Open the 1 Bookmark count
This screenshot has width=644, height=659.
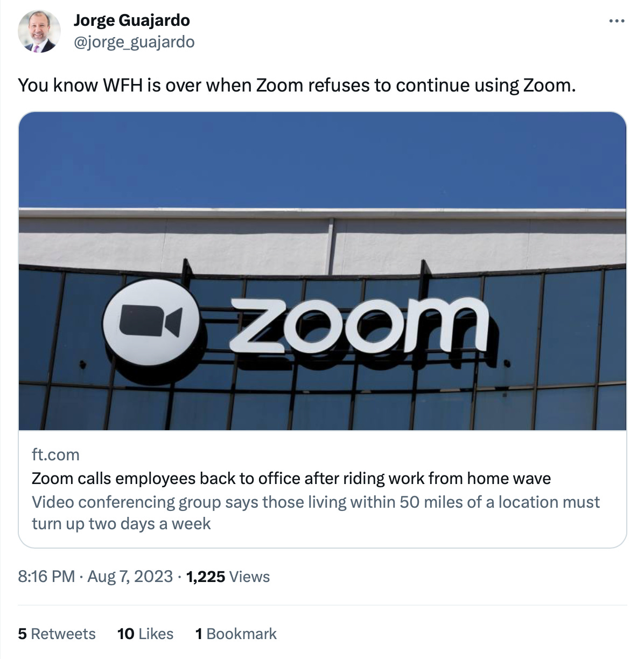click(x=236, y=634)
